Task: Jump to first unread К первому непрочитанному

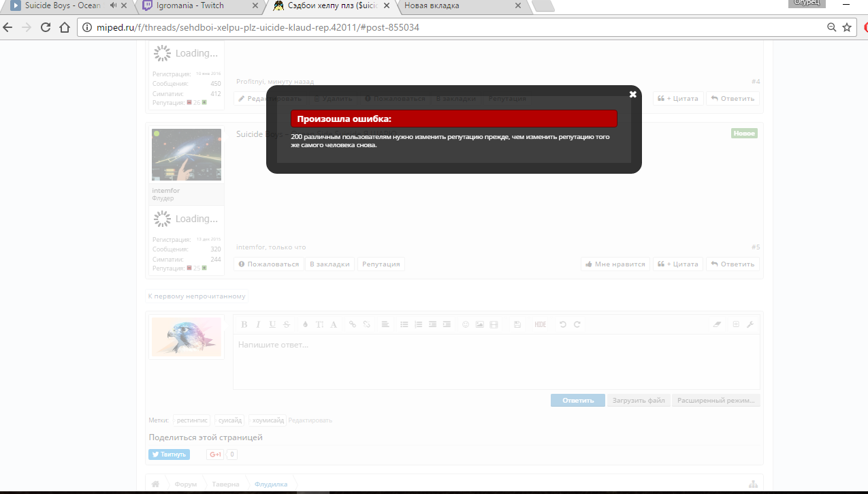Action: pyautogui.click(x=197, y=296)
